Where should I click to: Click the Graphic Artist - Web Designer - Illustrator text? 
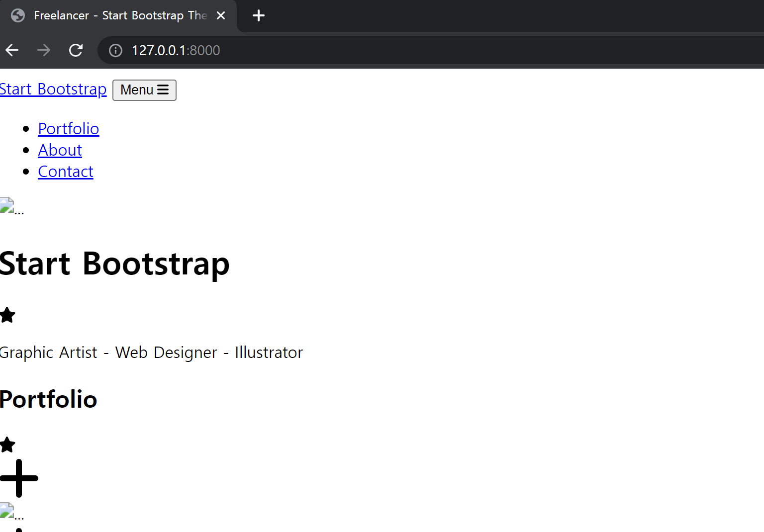point(151,353)
